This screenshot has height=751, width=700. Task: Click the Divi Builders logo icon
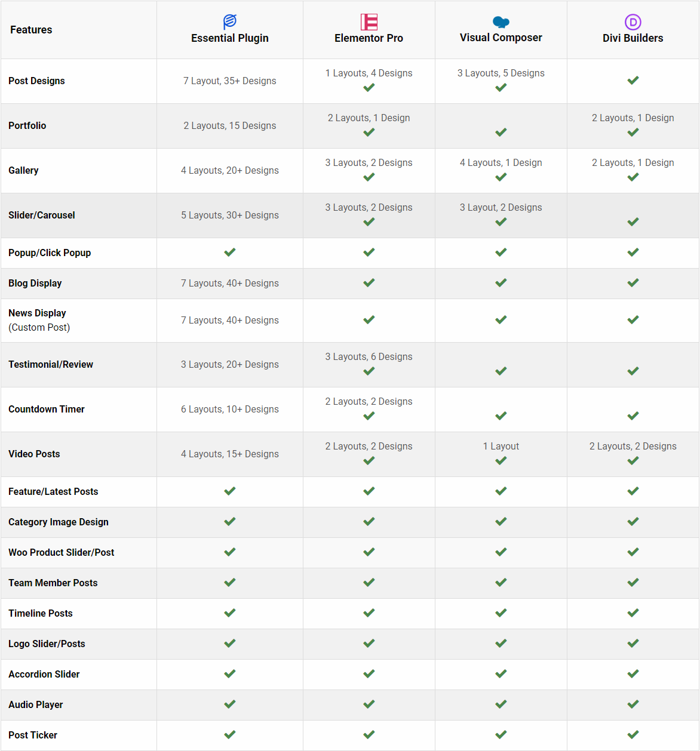click(633, 22)
